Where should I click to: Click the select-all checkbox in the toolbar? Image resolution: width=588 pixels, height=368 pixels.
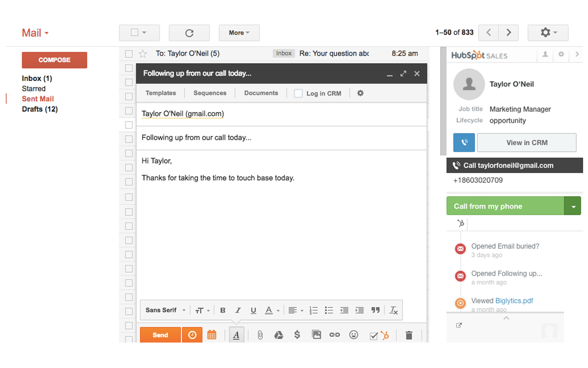[134, 33]
